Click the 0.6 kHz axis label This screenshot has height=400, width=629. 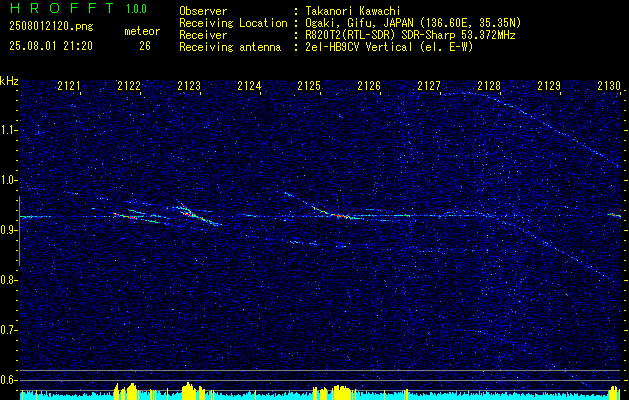[x=8, y=380]
